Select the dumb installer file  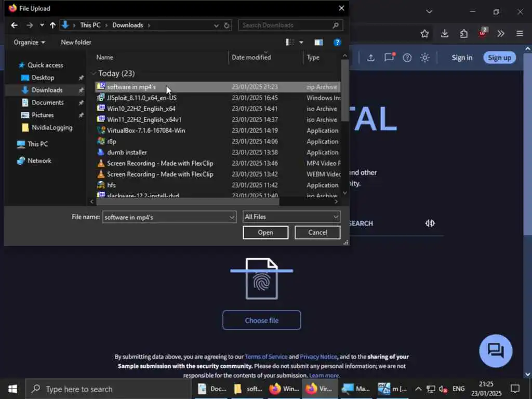pos(218,152)
